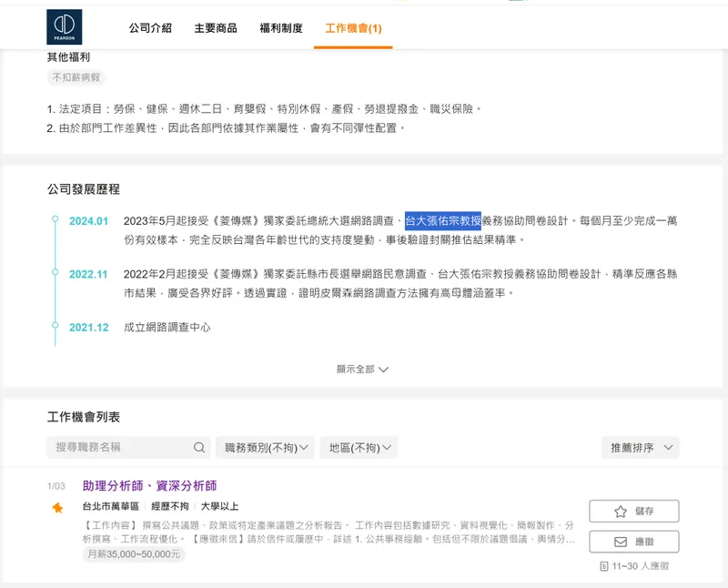
Task: Click the 成立網路調查中心 entry text
Action: [x=167, y=328]
